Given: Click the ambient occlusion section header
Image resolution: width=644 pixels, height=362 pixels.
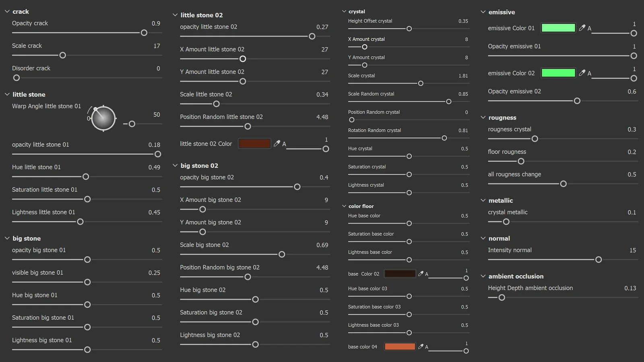Looking at the screenshot, I should pos(516,276).
